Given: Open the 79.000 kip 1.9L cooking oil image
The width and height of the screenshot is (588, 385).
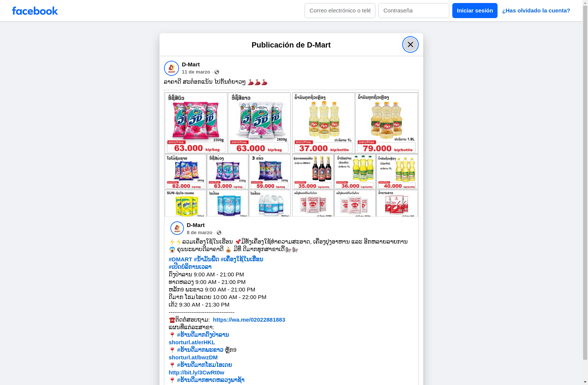Looking at the screenshot, I should pyautogui.click(x=387, y=123).
